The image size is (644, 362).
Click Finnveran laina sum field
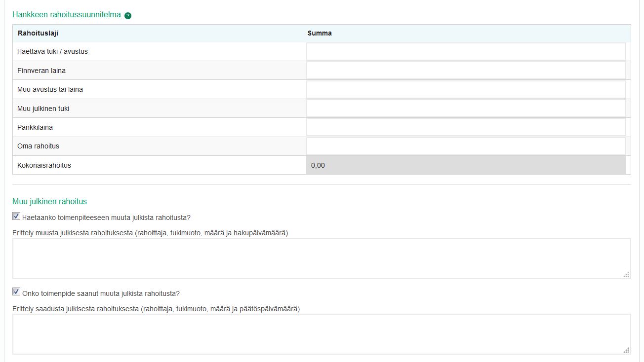(x=466, y=71)
